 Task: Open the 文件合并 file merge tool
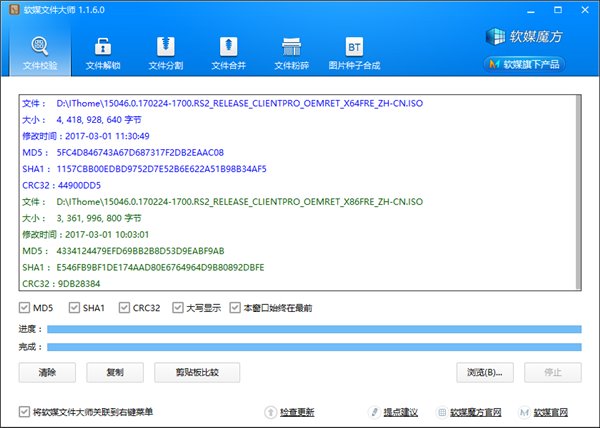(228, 53)
